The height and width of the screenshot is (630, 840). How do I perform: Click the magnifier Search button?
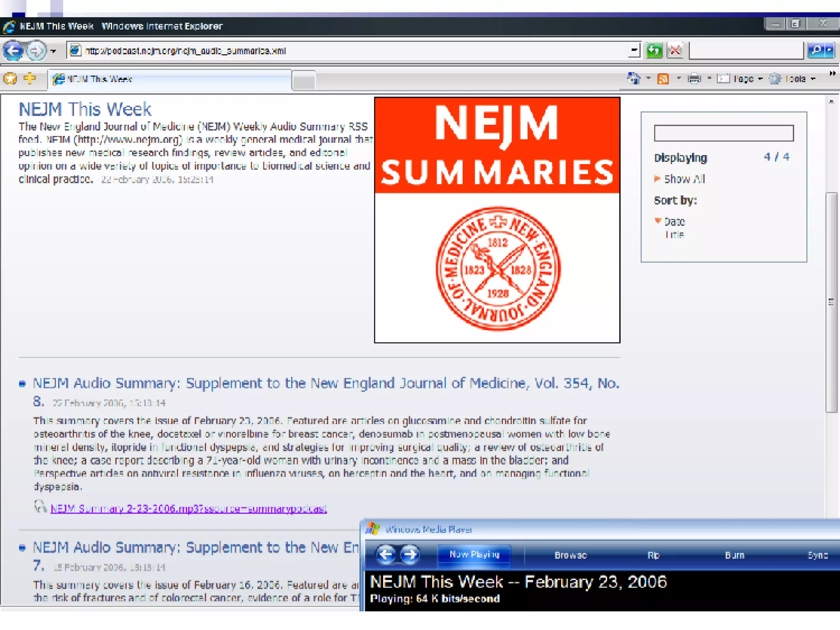coord(816,51)
